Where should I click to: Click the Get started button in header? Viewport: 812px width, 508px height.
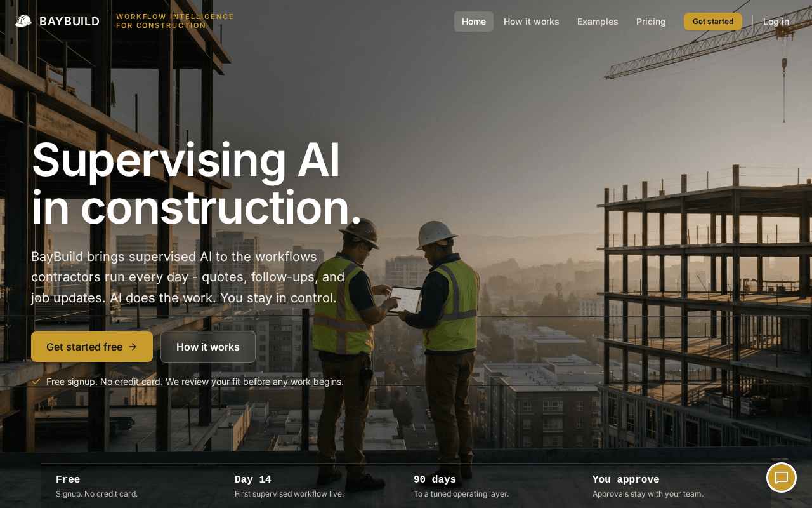point(713,22)
